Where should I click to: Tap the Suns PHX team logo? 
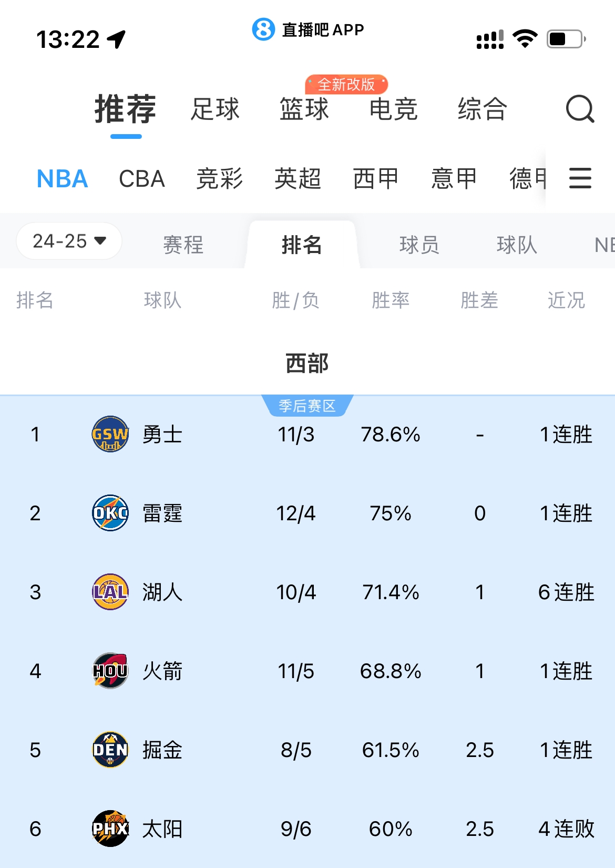(110, 829)
